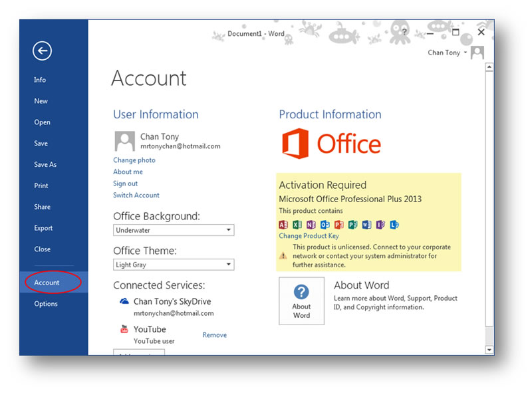The image size is (532, 393).
Task: Click the About Word button
Action: pyautogui.click(x=301, y=301)
